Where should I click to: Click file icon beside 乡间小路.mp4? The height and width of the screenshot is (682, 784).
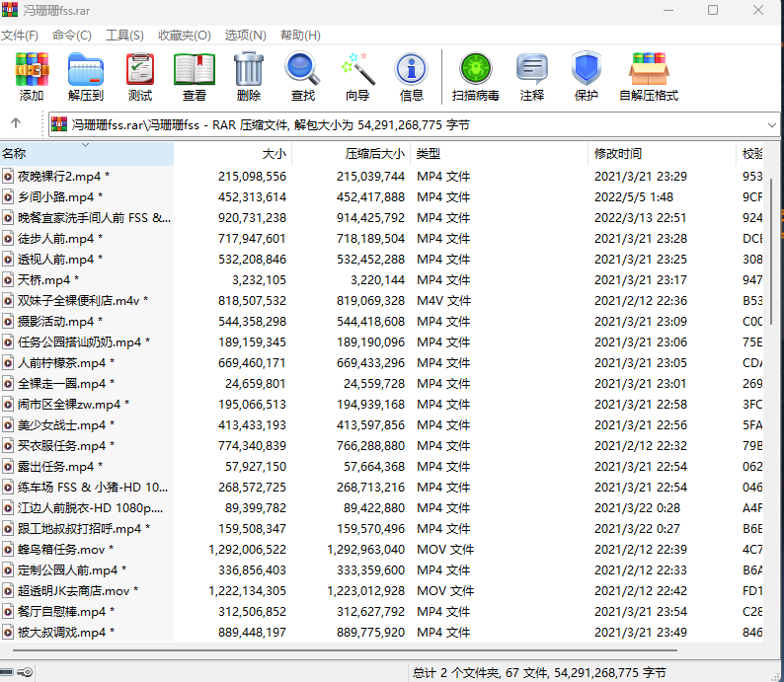click(8, 196)
